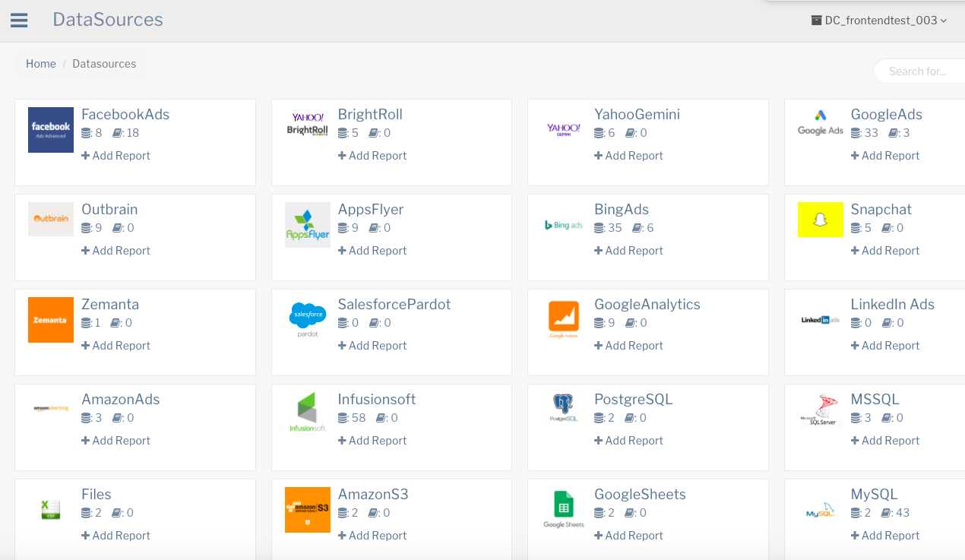Viewport: 965px width, 560px height.
Task: Open the AmazonS3 datasource title
Action: 373,495
